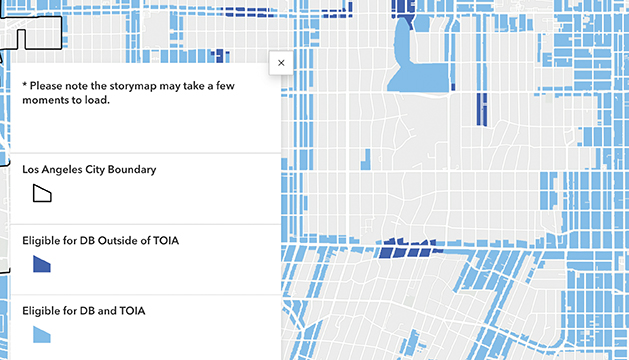Click the Los Angeles City Boundary outline symbol
629x360 pixels.
click(42, 193)
